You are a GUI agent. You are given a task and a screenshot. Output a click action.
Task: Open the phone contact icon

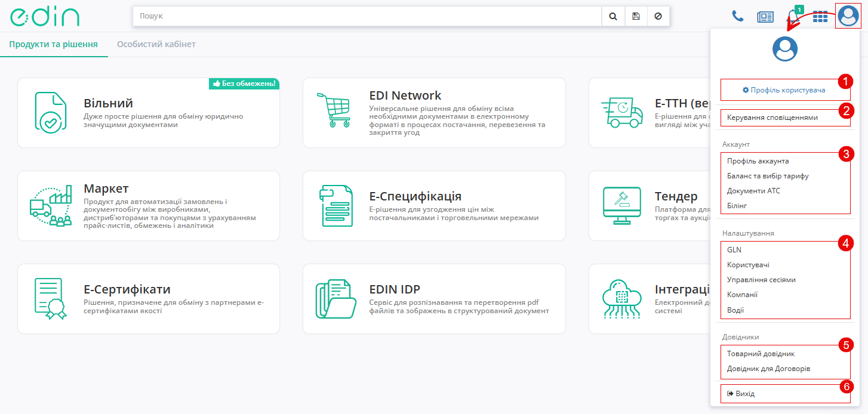coord(738,17)
